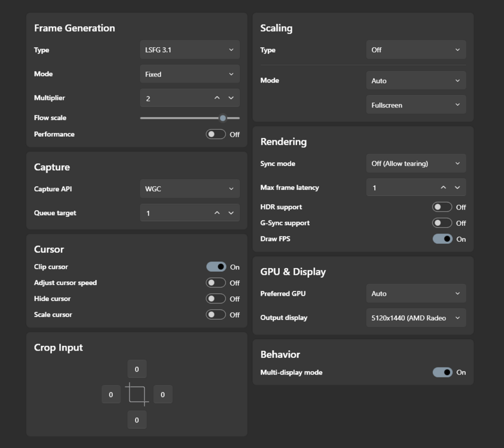Decrease the Frame Generation Multiplier value
Viewport: 504px width, 448px height.
[x=231, y=98]
